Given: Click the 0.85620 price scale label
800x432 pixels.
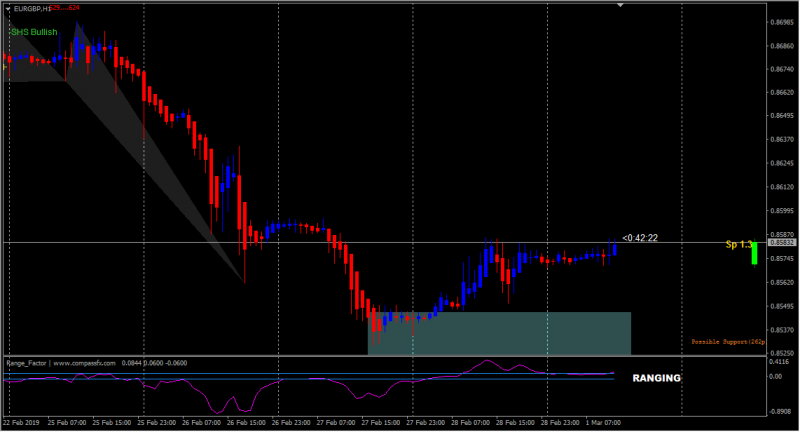Looking at the screenshot, I should click(x=782, y=282).
